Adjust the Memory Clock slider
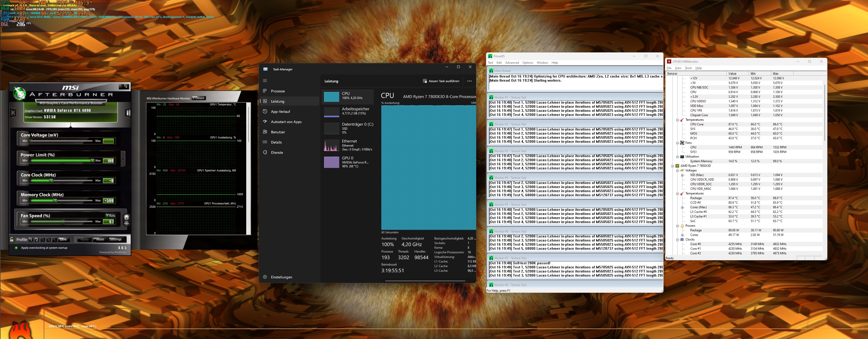The image size is (868, 339). [55, 201]
